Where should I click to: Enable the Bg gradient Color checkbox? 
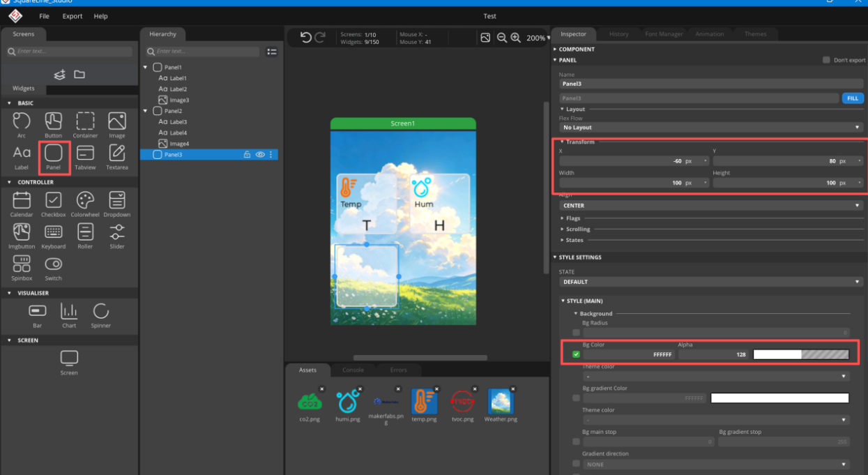pos(576,398)
